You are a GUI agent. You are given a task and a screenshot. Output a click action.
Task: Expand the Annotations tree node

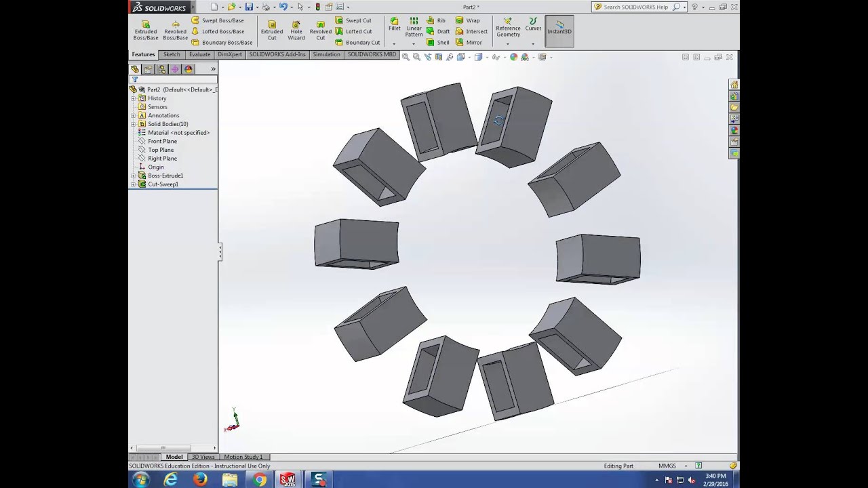[134, 115]
